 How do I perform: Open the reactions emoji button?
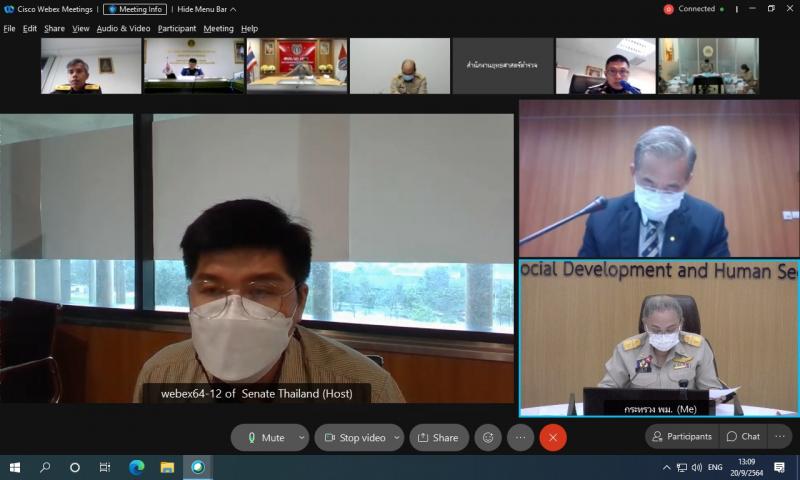pos(488,438)
